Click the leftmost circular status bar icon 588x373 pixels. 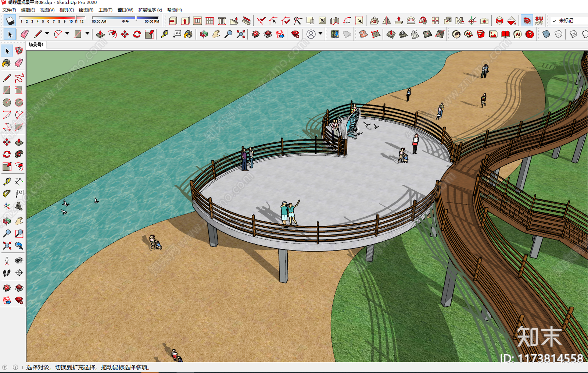5,367
